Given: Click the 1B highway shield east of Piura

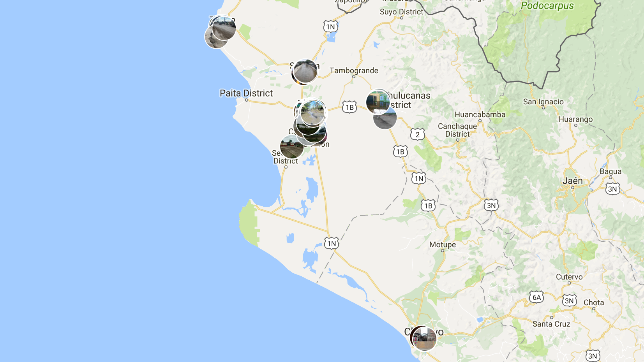Looking at the screenshot, I should pos(349,107).
